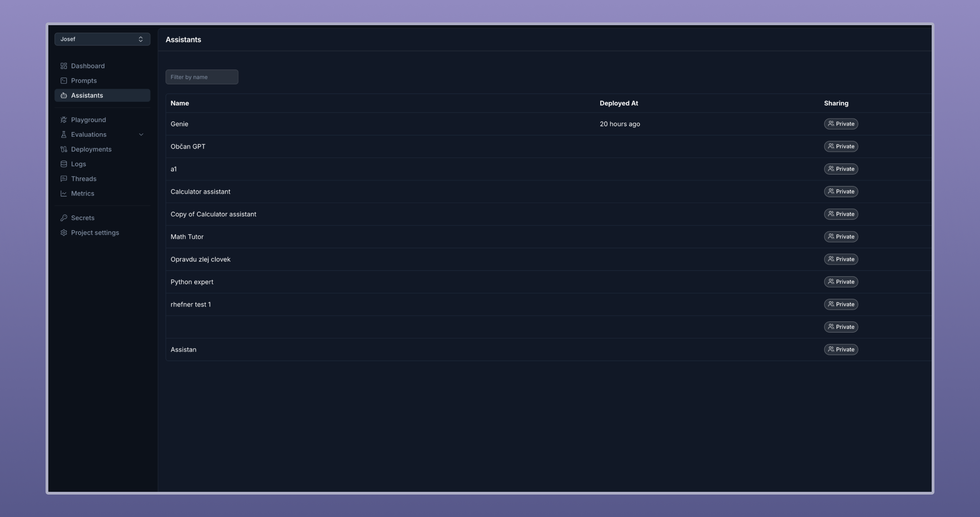This screenshot has height=517, width=980.
Task: Toggle Python expert's Private badge
Action: pyautogui.click(x=841, y=282)
